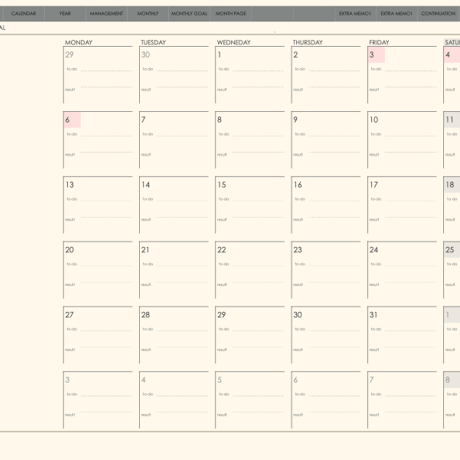The width and height of the screenshot is (460, 460).
Task: Switch to the YEAR tab
Action: pyautogui.click(x=65, y=14)
